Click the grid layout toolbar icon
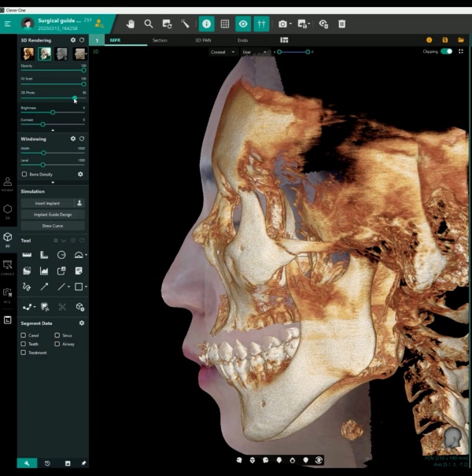The height and width of the screenshot is (476, 472). pyautogui.click(x=225, y=24)
